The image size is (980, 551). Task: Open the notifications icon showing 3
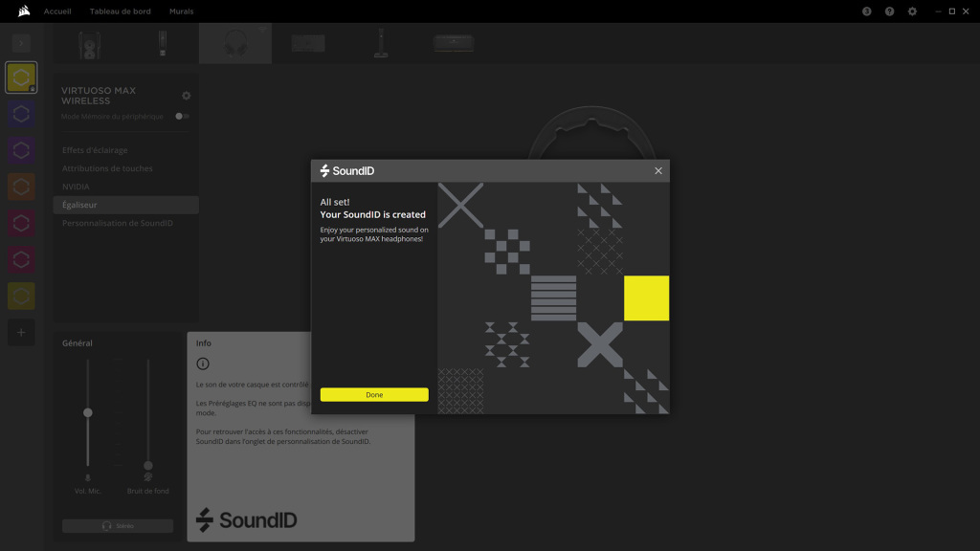pyautogui.click(x=866, y=11)
